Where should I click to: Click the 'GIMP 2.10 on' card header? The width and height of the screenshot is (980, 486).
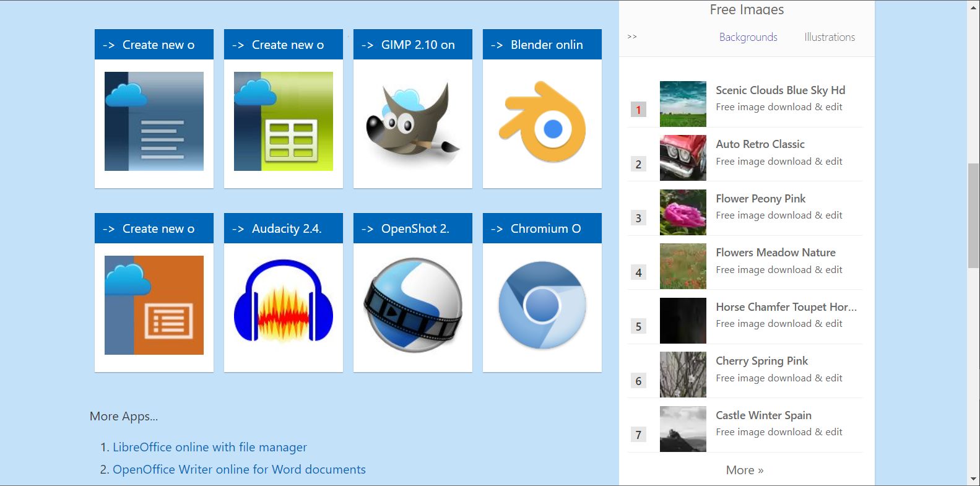[413, 45]
